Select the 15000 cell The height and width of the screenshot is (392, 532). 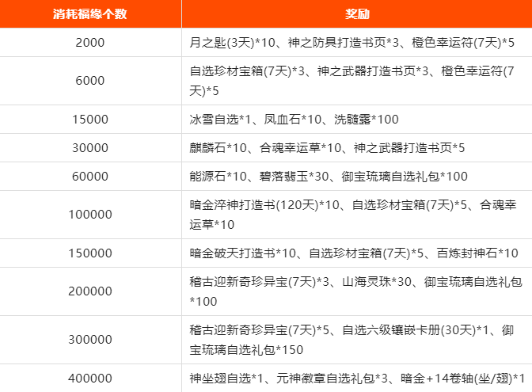click(90, 119)
